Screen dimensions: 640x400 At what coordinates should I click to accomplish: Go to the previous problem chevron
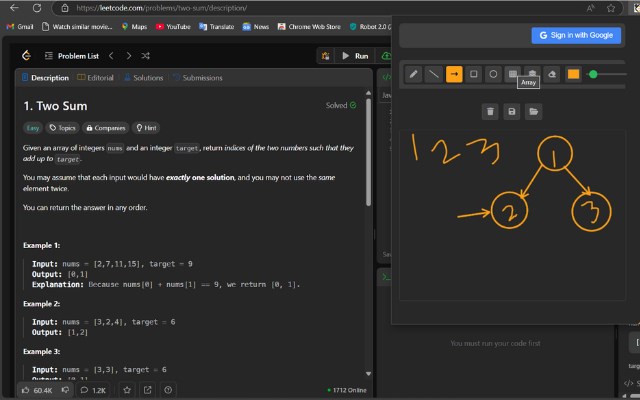point(111,56)
